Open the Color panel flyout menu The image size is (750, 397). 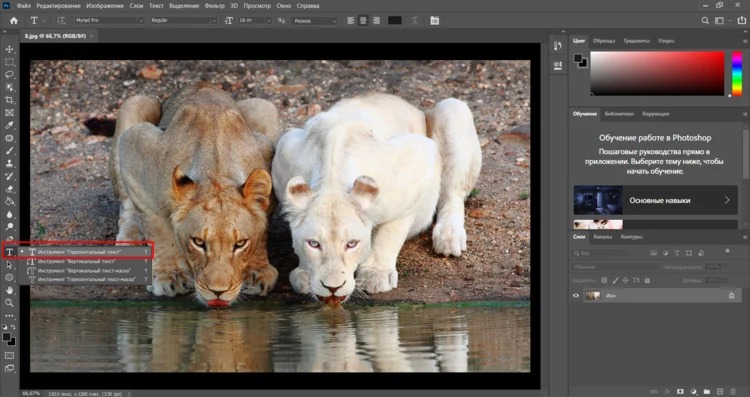(745, 41)
